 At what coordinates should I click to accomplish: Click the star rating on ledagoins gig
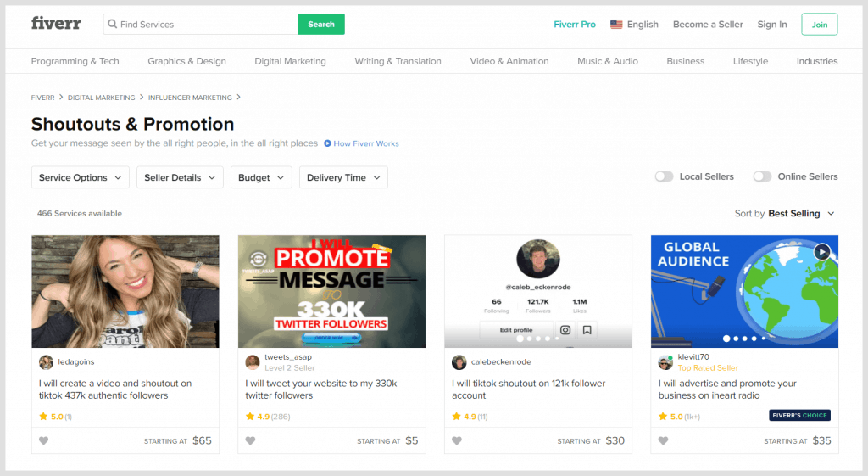coord(55,417)
